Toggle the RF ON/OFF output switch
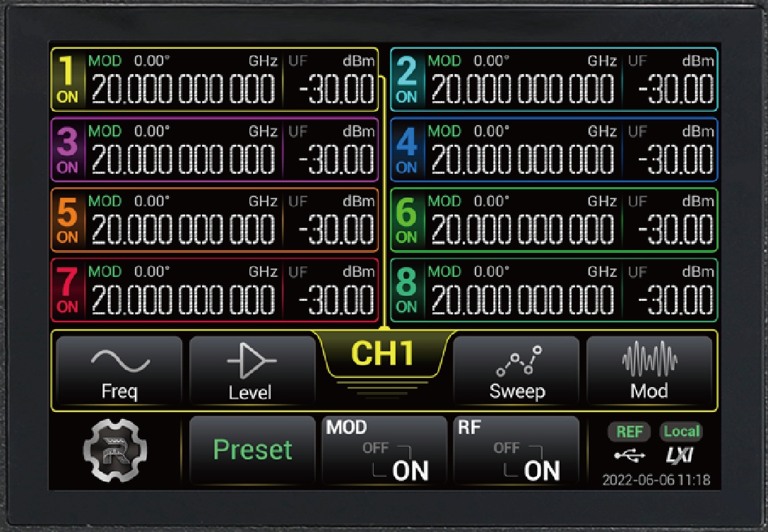This screenshot has height=532, width=768. [x=516, y=451]
